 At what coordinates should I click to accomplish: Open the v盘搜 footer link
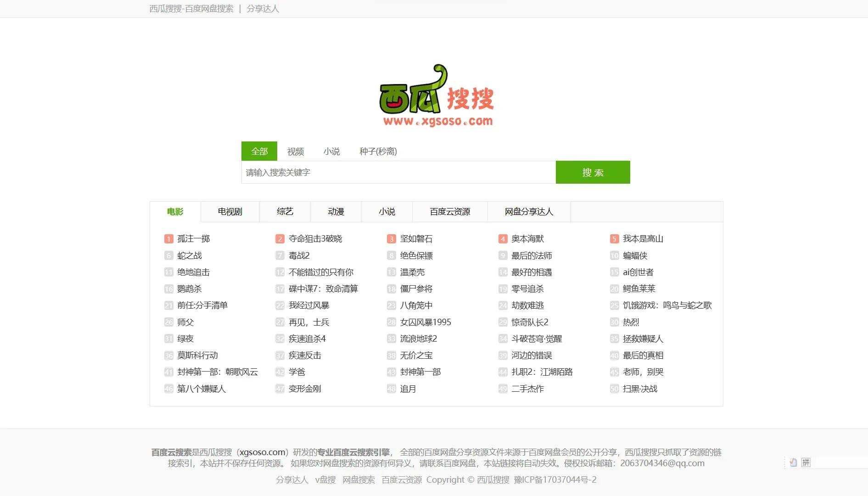[x=325, y=479]
